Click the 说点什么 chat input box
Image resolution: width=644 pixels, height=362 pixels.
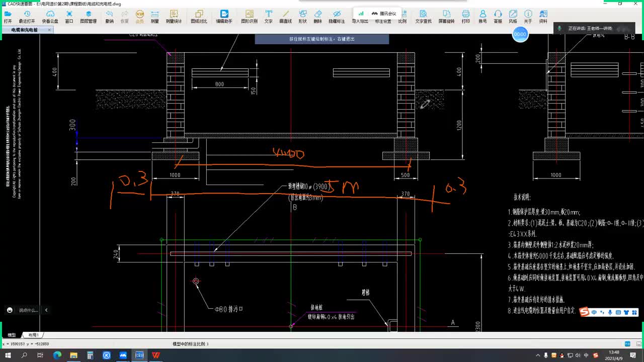click(28, 310)
